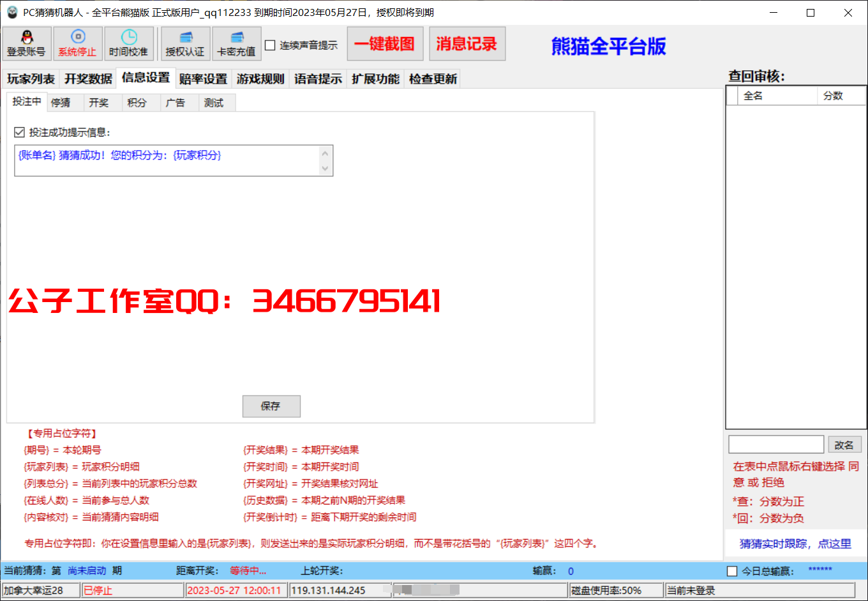Click the masked ****** total value
This screenshot has height=601, width=868.
[820, 570]
